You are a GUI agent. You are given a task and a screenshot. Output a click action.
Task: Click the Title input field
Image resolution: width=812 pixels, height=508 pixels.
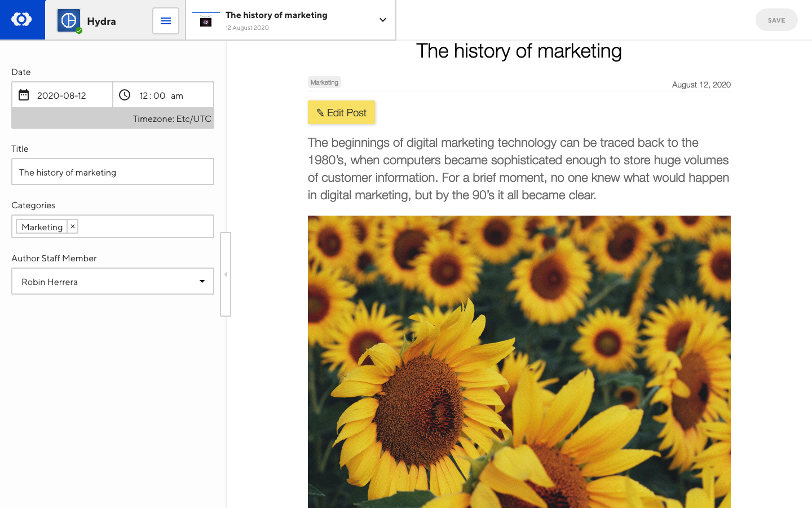[113, 172]
